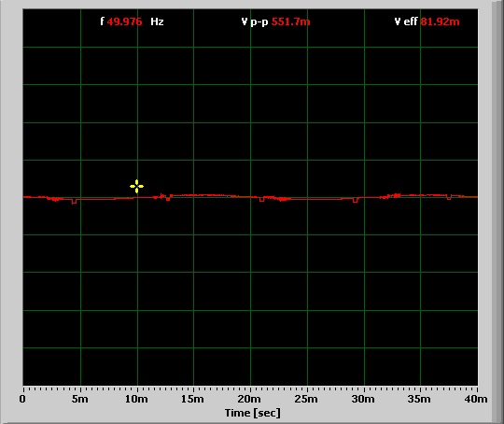504x424 pixels.
Task: Click the 35m time axis marker
Action: tap(419, 399)
